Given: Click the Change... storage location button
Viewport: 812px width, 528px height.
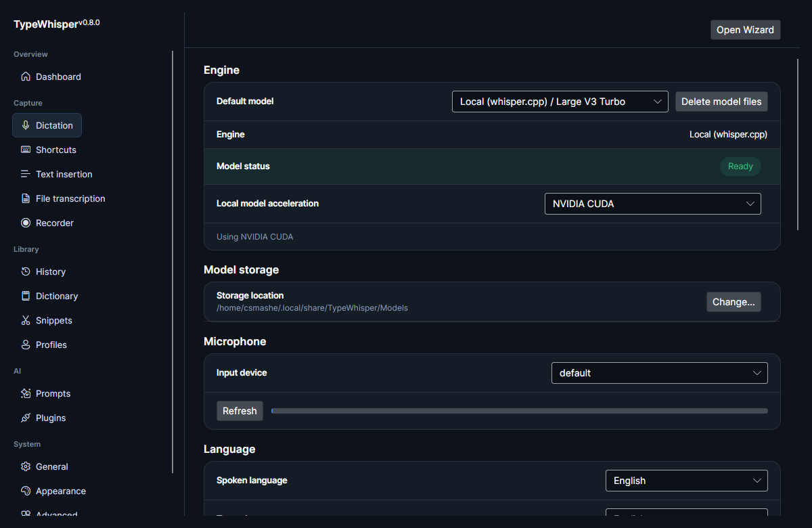Looking at the screenshot, I should coord(734,302).
